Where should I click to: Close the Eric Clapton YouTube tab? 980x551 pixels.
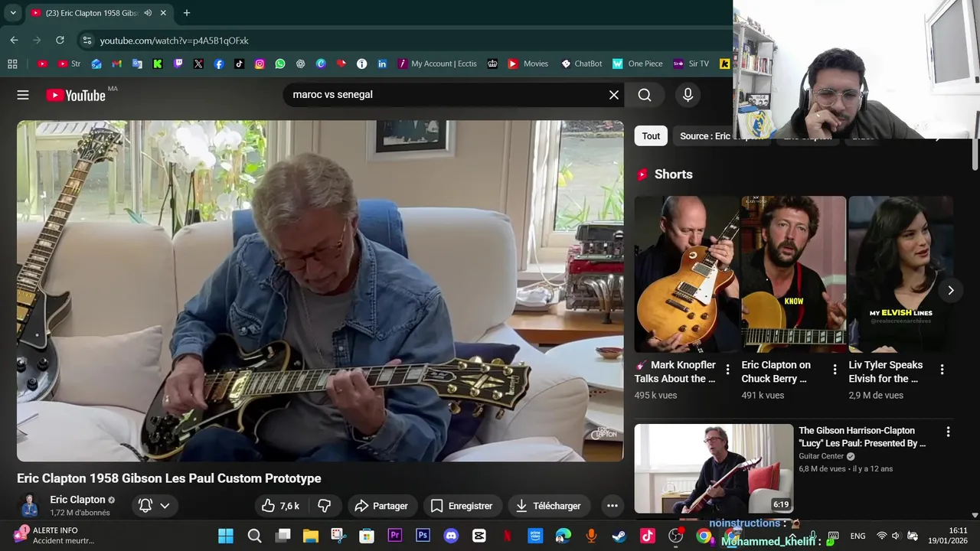[163, 13]
